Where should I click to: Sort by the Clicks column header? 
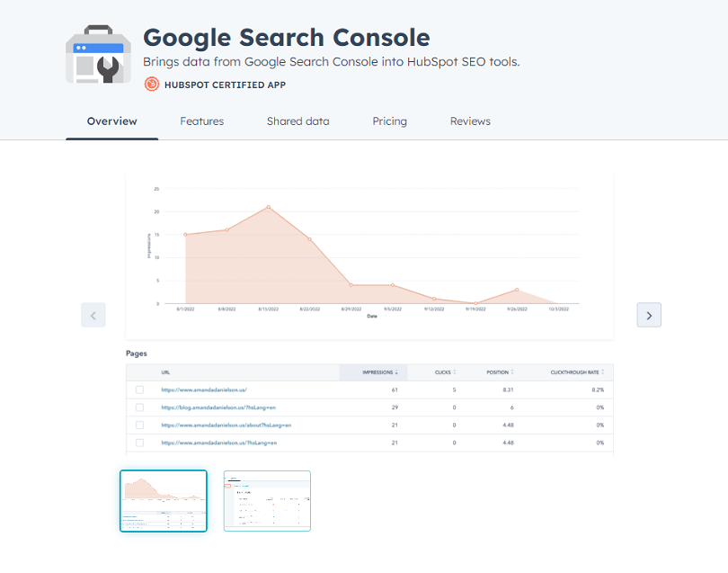click(445, 372)
